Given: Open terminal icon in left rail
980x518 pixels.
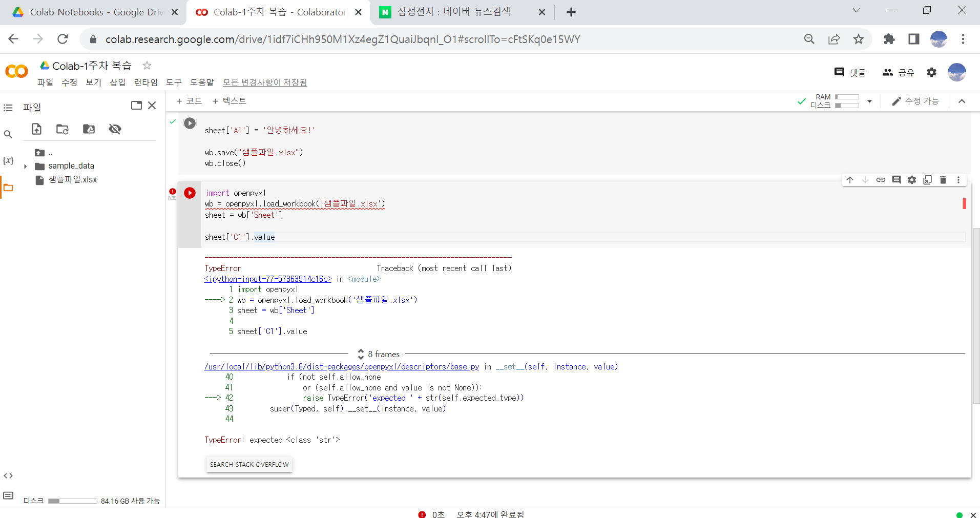Looking at the screenshot, I should pyautogui.click(x=8, y=495).
